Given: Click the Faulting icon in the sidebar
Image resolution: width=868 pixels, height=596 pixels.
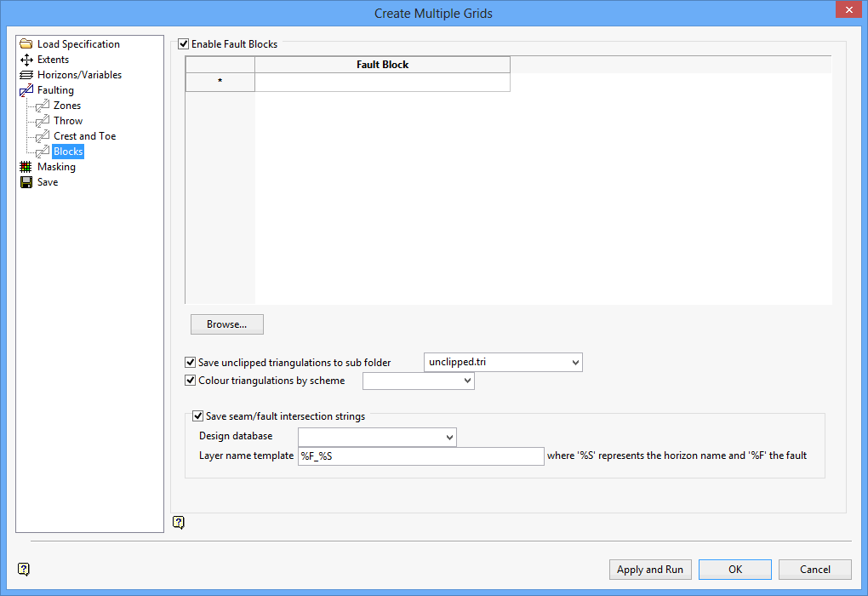Looking at the screenshot, I should (25, 89).
